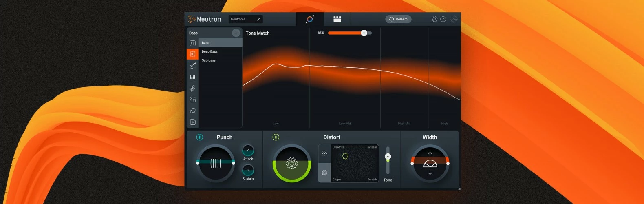This screenshot has height=204, width=644.
Task: Select the guitar instrument icon in sidebar
Action: click(193, 65)
